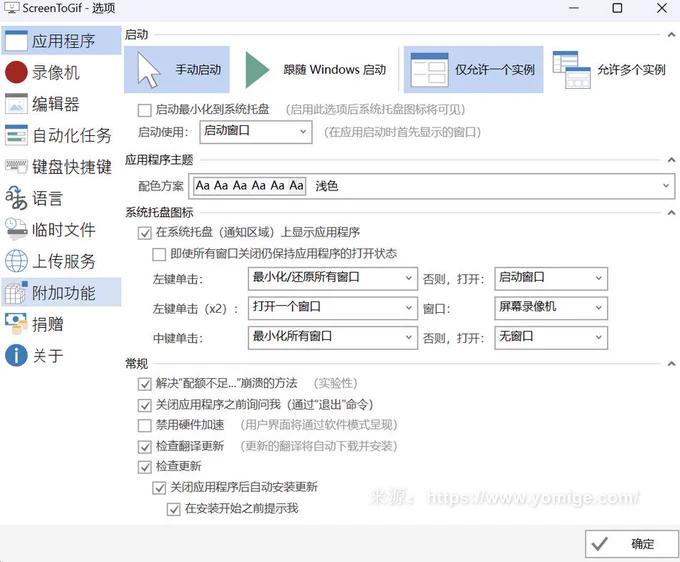Screen dimensions: 680x562
Task: Open the 临时文件 drive icon
Action: point(16,230)
